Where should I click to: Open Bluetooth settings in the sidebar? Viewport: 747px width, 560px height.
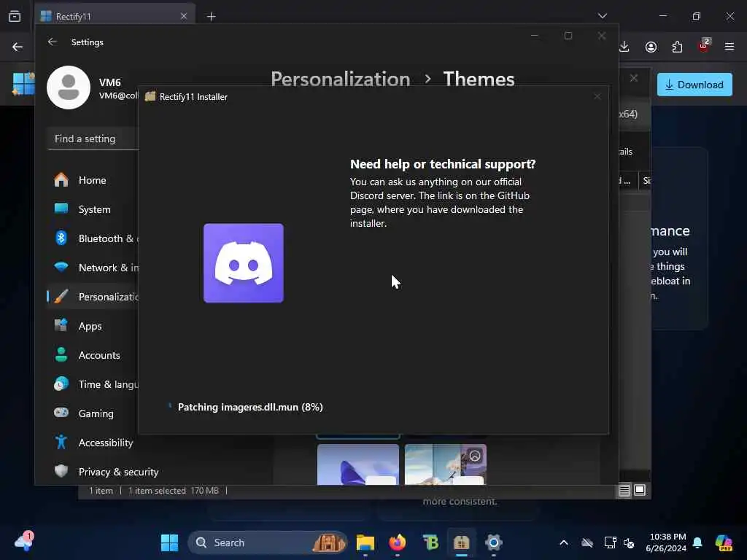tap(93, 238)
